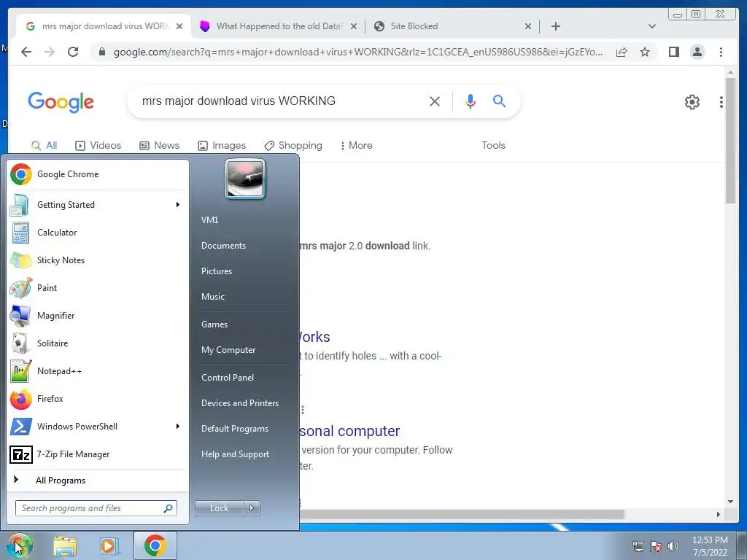747x560 pixels.
Task: Open Windows PowerShell entry
Action: pyautogui.click(x=98, y=426)
